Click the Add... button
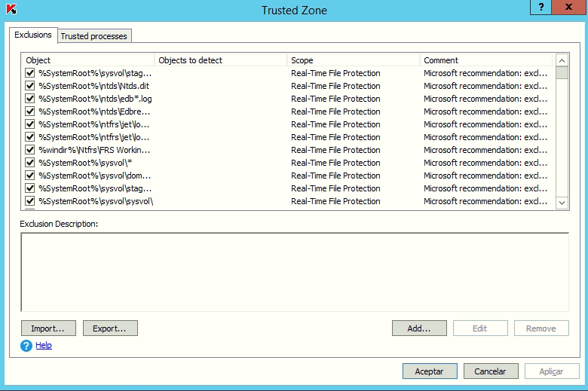 (419, 328)
